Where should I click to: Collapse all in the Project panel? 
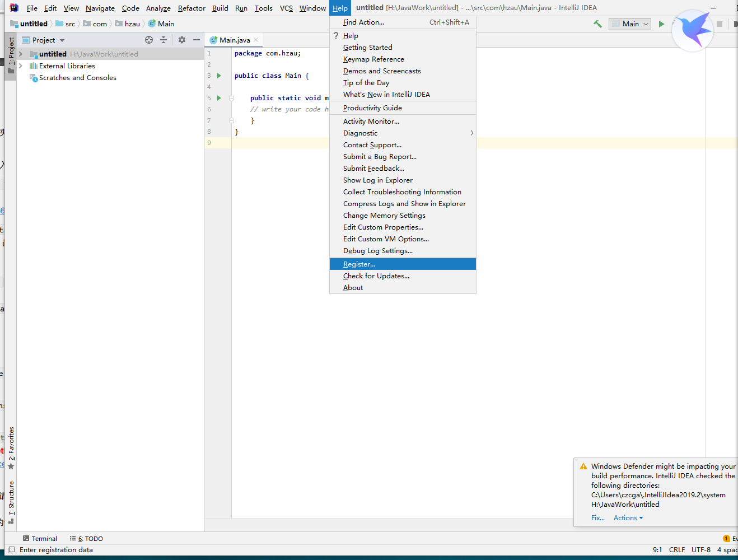[164, 40]
